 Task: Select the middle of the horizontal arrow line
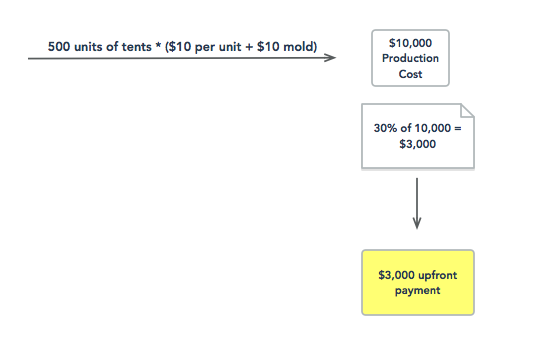pos(182,58)
